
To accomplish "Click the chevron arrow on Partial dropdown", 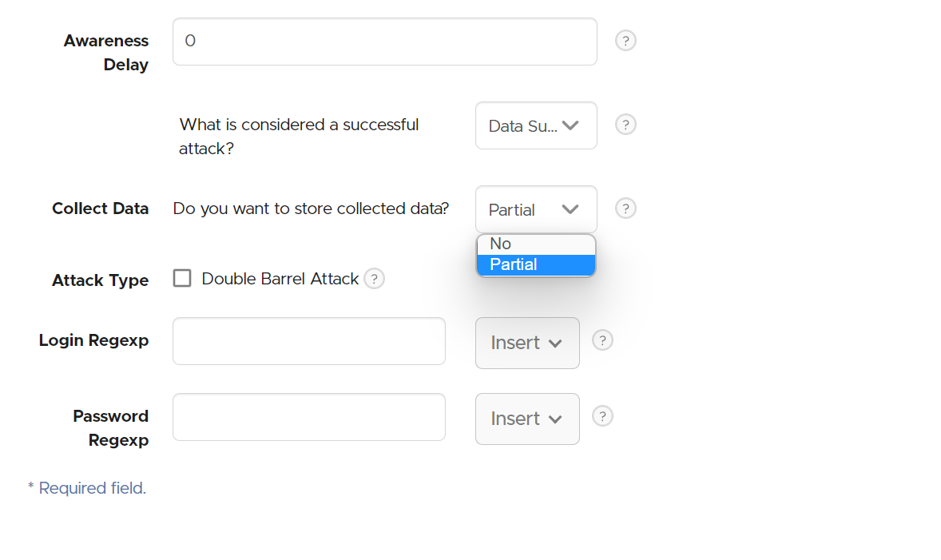I will (x=570, y=209).
